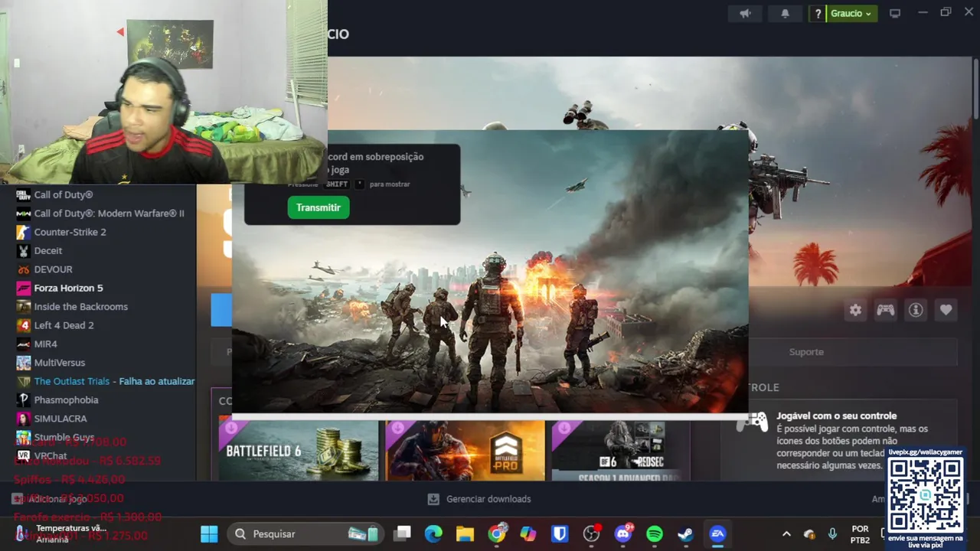This screenshot has height=551, width=980.
Task: Switch to Steam via taskbar icon
Action: point(686,533)
